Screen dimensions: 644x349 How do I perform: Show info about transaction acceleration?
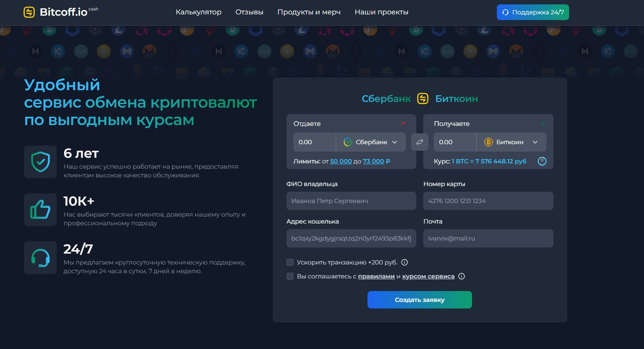pyautogui.click(x=404, y=262)
